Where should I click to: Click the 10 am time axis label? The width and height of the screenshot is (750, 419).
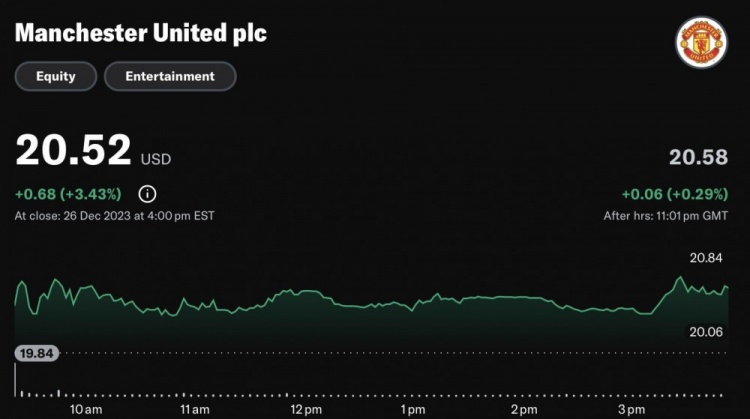point(86,409)
